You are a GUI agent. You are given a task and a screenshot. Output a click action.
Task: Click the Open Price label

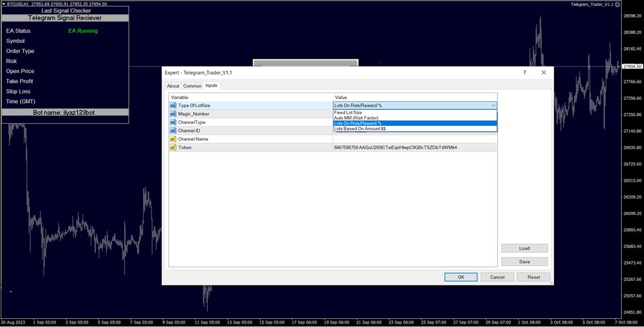[19, 71]
